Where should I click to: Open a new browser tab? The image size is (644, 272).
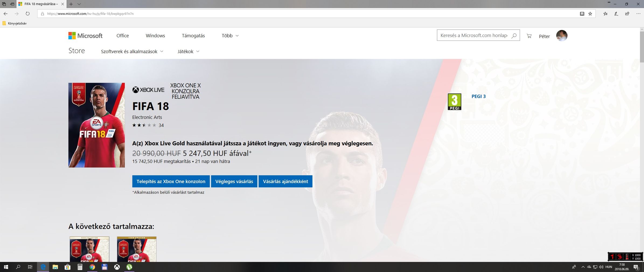click(71, 4)
